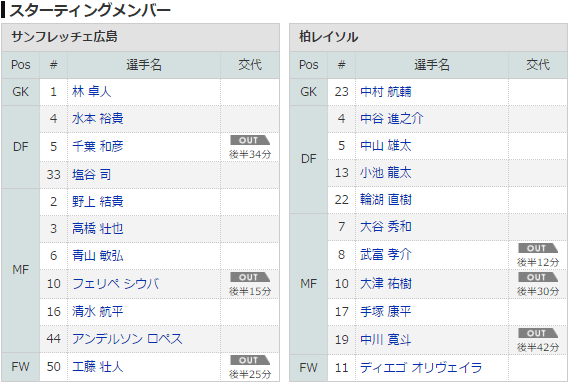This screenshot has width=573, height=387.
Task: Click the 柏レイソル team header
Action: pyautogui.click(x=428, y=37)
